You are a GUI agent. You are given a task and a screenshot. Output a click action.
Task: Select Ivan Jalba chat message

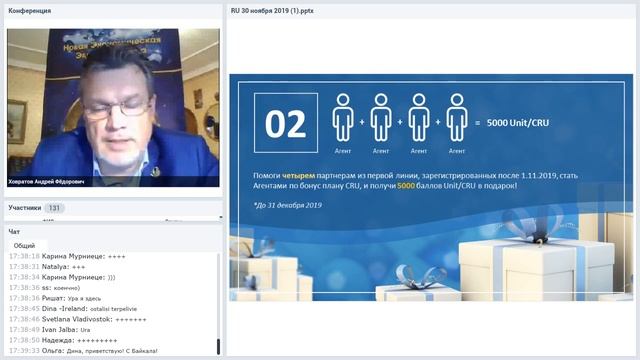pos(50,330)
